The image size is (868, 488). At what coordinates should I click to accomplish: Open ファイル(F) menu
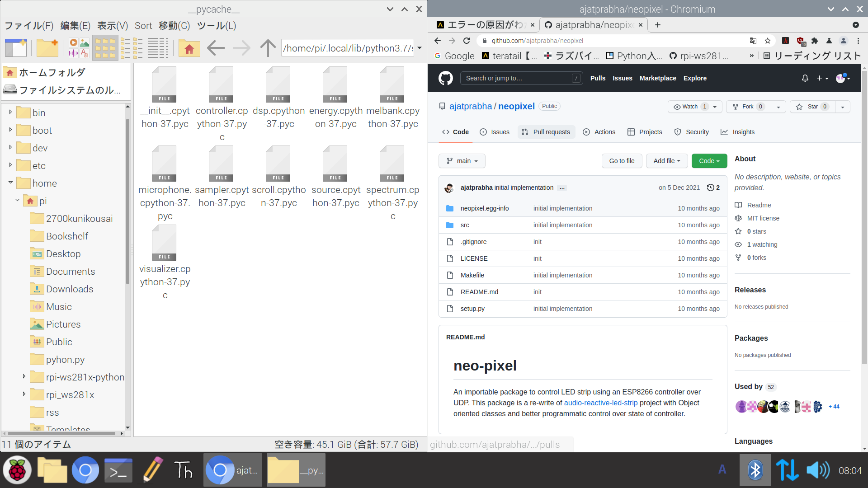pyautogui.click(x=29, y=26)
